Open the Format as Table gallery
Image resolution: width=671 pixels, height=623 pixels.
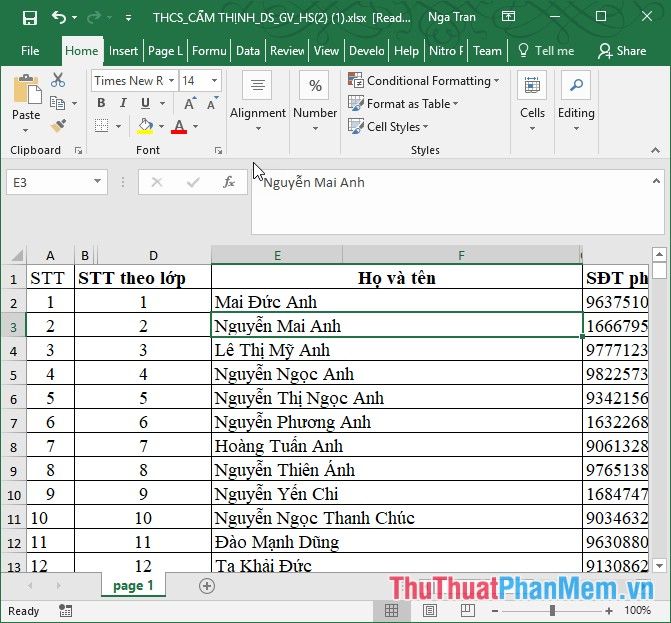coord(403,104)
